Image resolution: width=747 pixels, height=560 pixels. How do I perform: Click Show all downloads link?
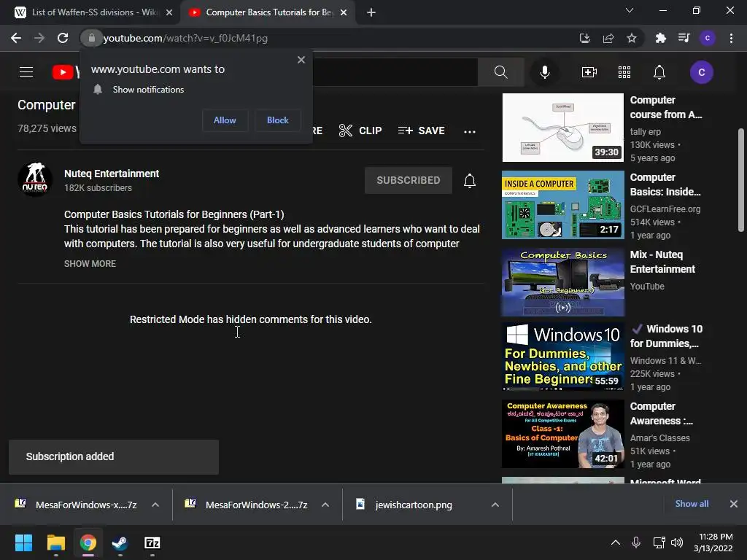pyautogui.click(x=692, y=504)
